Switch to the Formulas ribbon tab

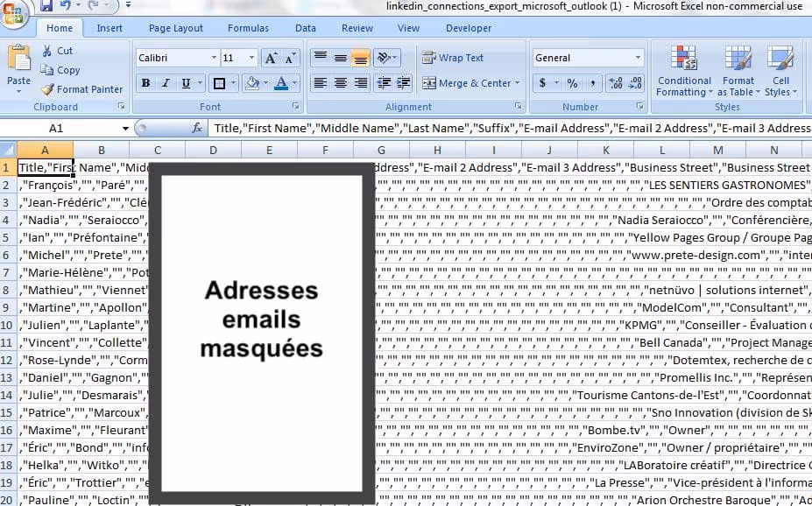pyautogui.click(x=248, y=27)
